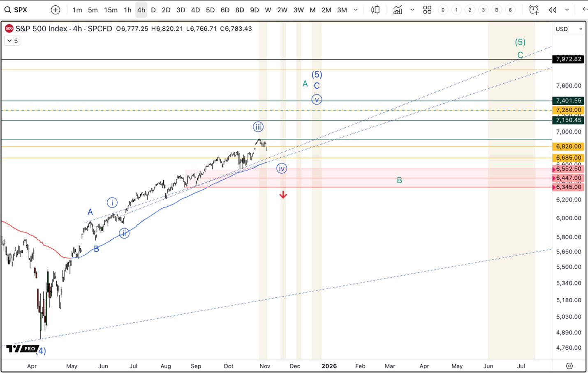Click the 6,447.00 red price label
Screen dimensions: 588x373
tap(569, 178)
